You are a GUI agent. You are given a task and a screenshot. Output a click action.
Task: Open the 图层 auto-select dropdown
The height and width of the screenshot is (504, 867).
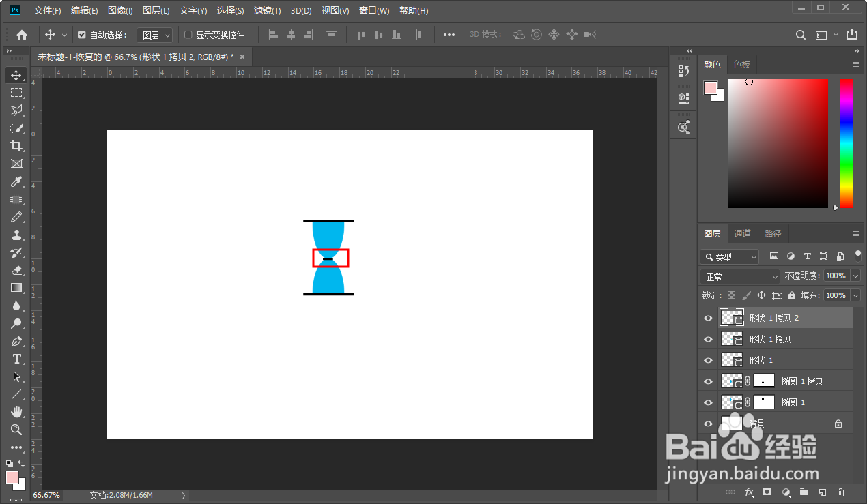click(155, 35)
